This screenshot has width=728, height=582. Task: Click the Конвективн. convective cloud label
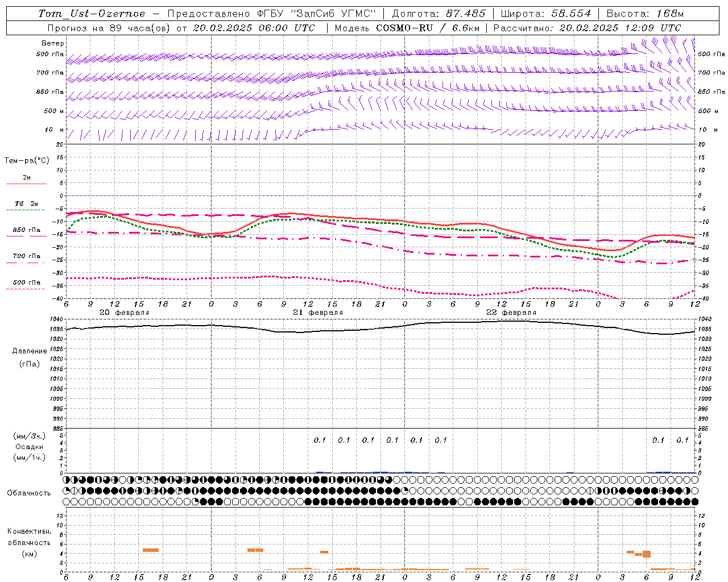(x=29, y=531)
